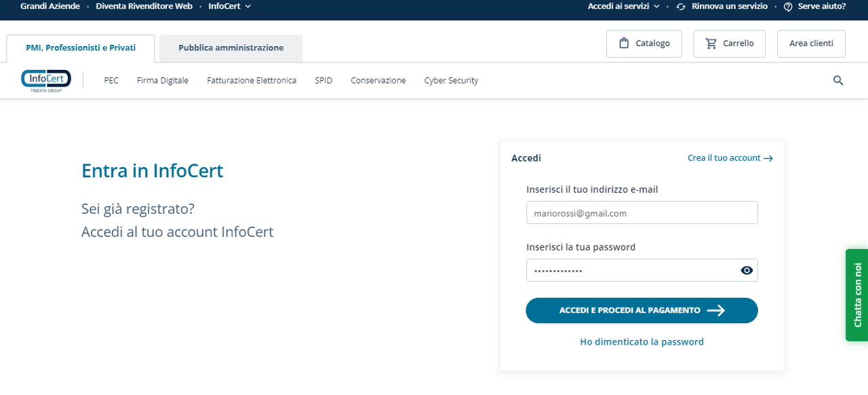Open the Area clienti button
868x395 pixels.
811,43
